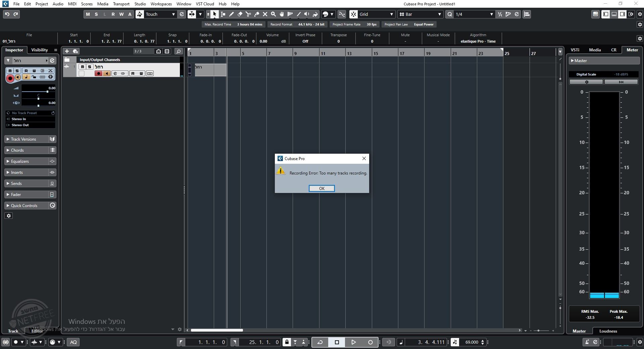Viewport: 644px width, 349px height.
Task: Click the AQ button in transport bar
Action: click(73, 342)
